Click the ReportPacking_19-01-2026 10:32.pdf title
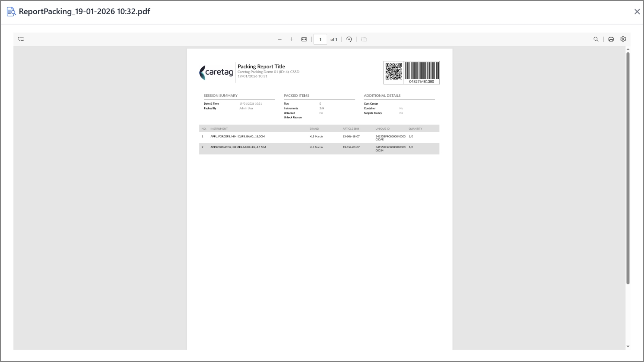The height and width of the screenshot is (362, 644). click(84, 12)
